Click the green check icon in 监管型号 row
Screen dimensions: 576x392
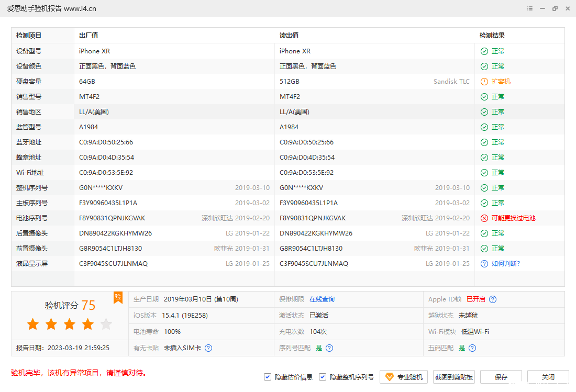click(x=484, y=127)
